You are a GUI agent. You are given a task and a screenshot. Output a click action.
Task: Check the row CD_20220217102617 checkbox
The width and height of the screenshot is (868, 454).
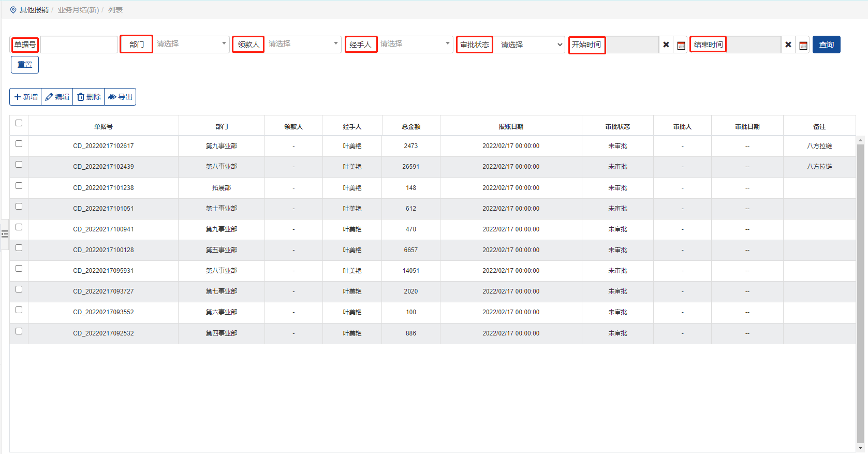click(x=19, y=144)
